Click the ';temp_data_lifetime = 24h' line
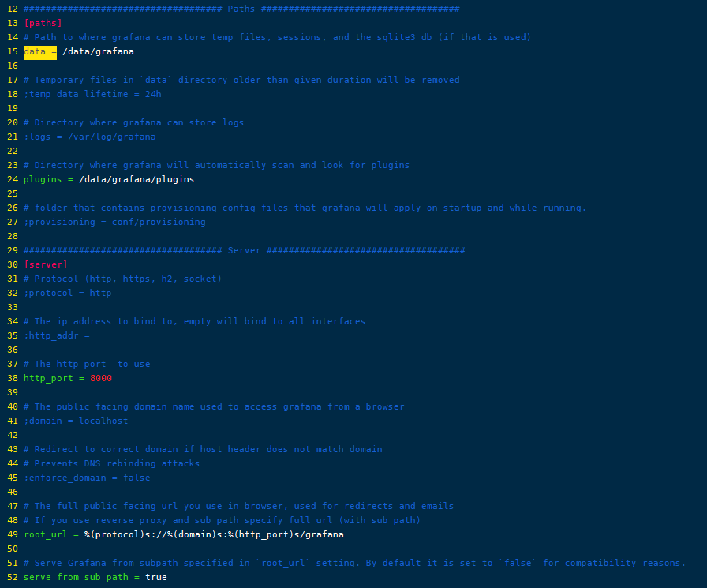This screenshot has height=588, width=707. click(x=92, y=94)
